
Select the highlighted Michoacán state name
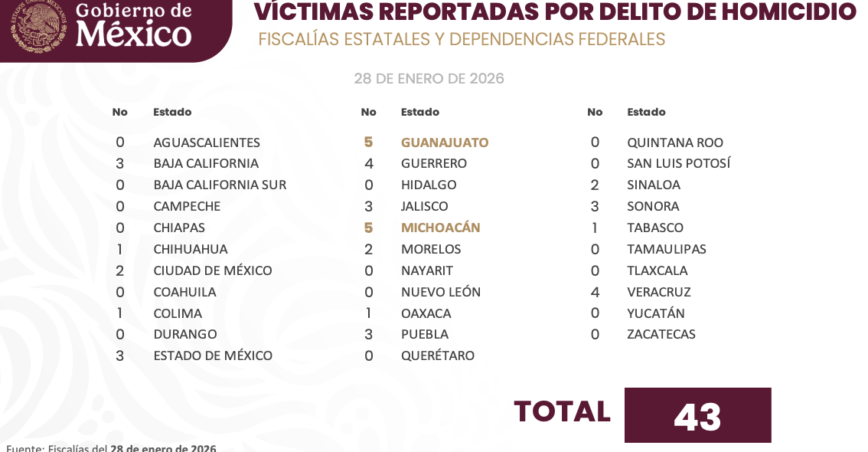pyautogui.click(x=440, y=228)
